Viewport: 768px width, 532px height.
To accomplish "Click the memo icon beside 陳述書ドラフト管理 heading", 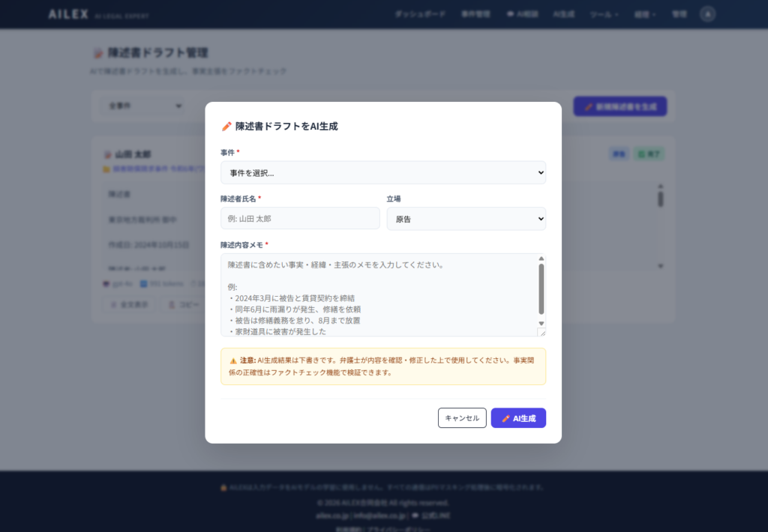I will click(x=97, y=52).
